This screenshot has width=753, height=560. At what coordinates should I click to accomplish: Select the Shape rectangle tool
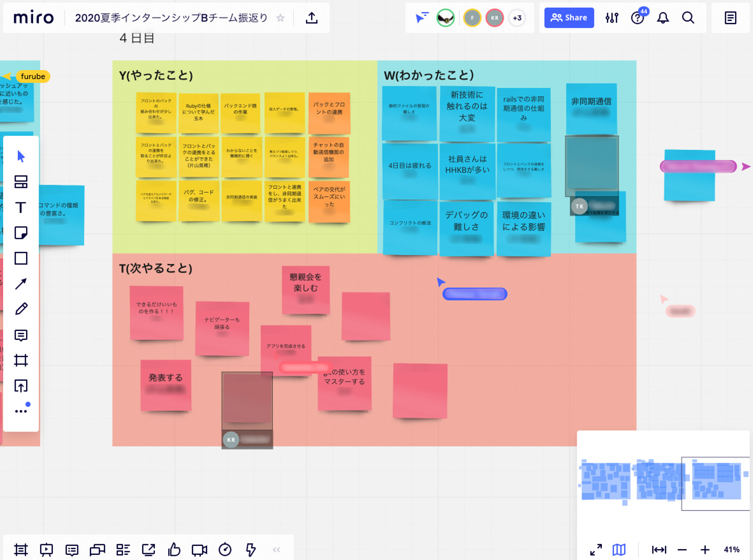pos(21,258)
